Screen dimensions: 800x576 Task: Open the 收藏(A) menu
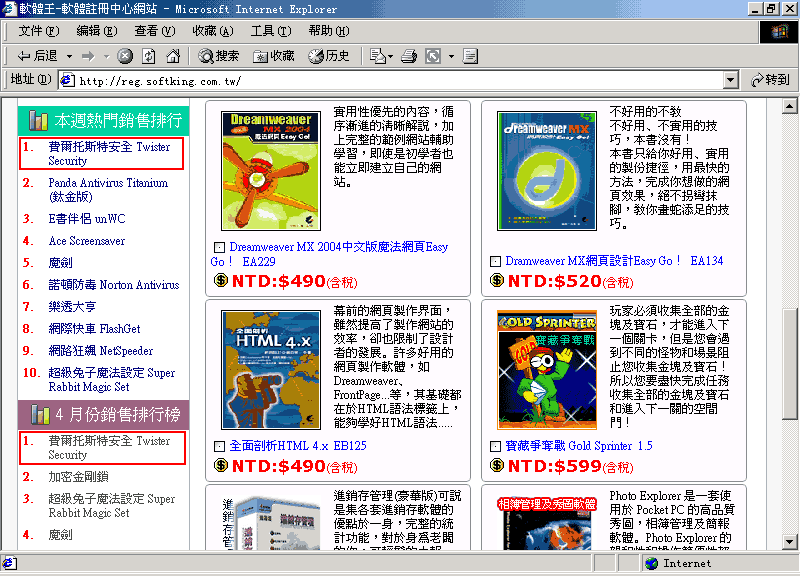point(213,31)
